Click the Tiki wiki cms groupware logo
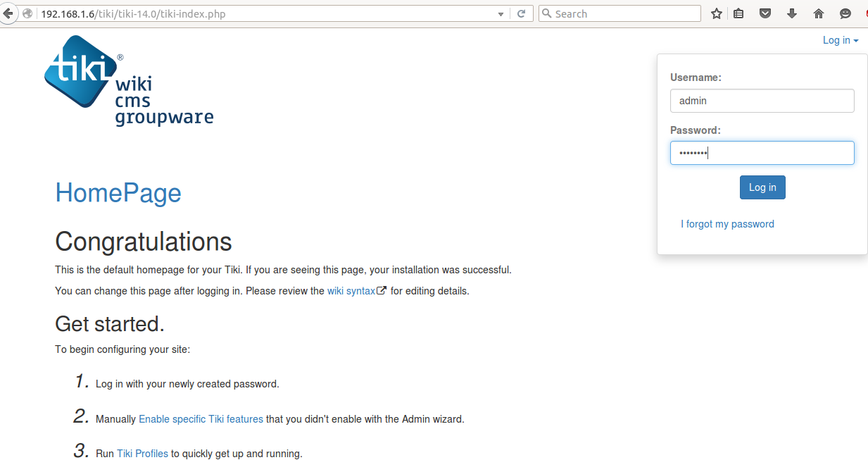868x460 pixels. tap(129, 80)
